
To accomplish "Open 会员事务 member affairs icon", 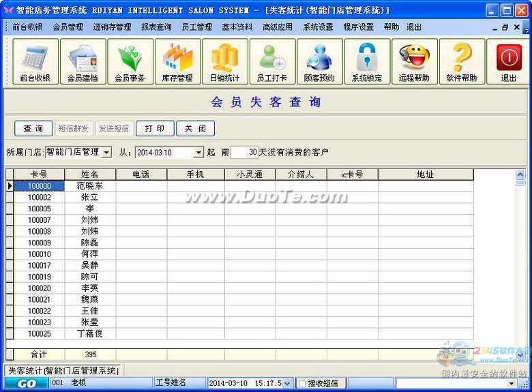I will point(130,61).
